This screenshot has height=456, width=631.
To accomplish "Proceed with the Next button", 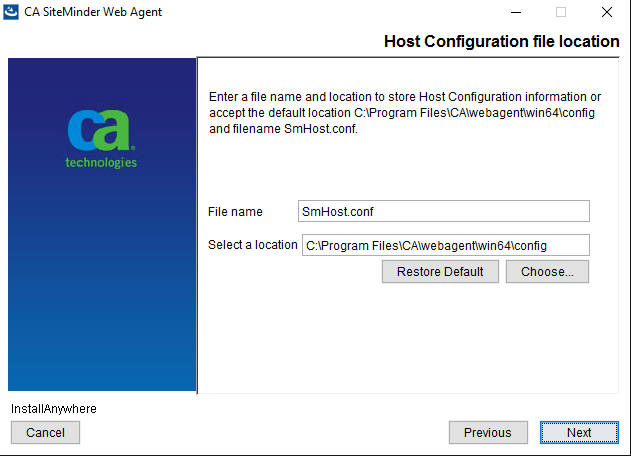I will click(579, 433).
